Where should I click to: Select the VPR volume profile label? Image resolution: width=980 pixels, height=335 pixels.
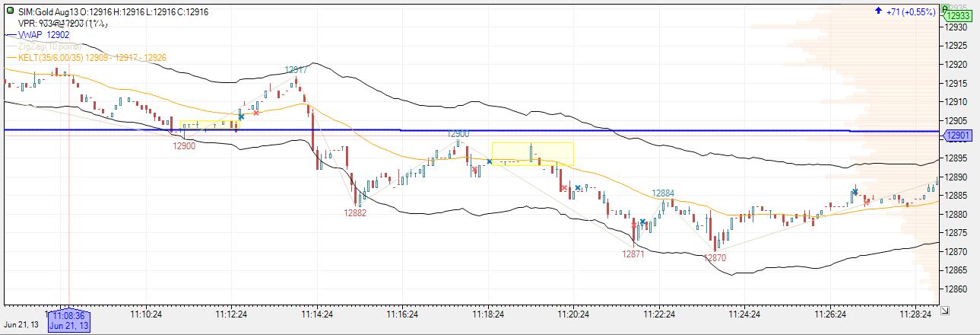point(62,24)
